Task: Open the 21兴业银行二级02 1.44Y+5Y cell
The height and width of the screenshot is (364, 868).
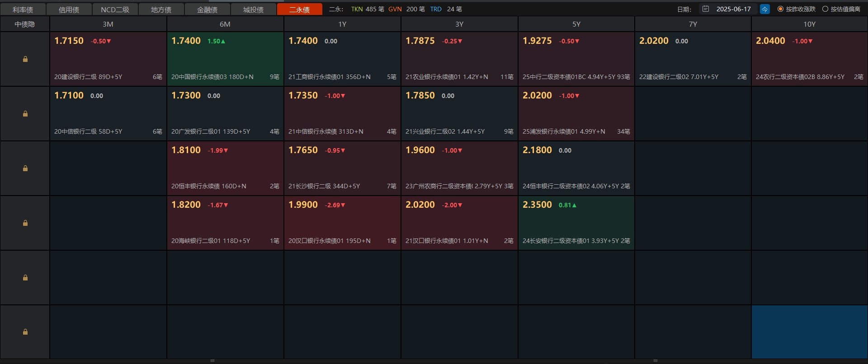Action: pyautogui.click(x=459, y=114)
